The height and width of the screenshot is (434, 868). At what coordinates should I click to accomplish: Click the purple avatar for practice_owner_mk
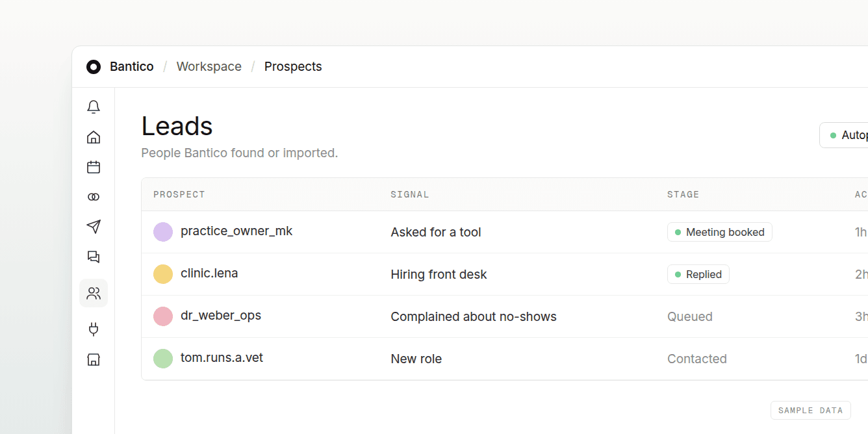[x=163, y=232]
